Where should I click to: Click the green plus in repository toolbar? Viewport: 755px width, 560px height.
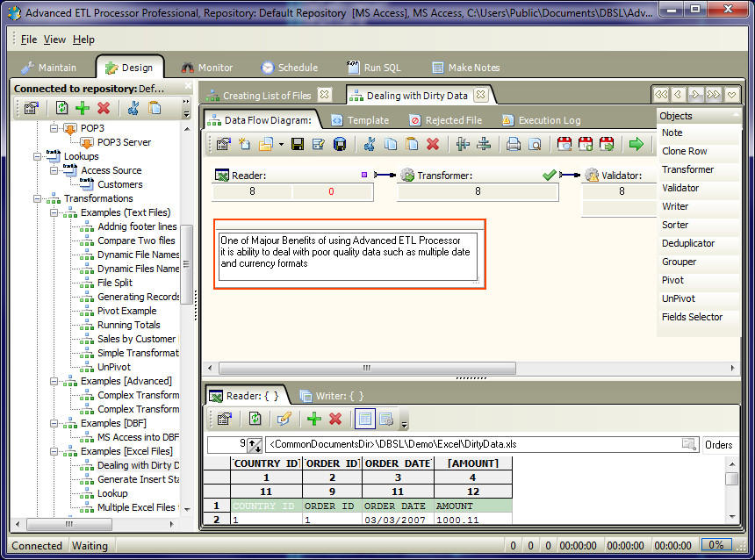(83, 108)
